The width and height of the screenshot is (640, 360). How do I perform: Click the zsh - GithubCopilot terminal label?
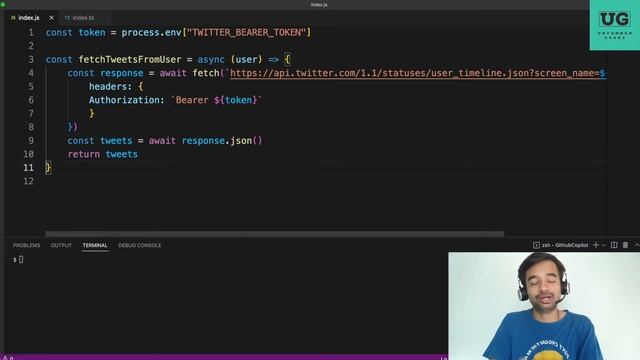(x=565, y=245)
